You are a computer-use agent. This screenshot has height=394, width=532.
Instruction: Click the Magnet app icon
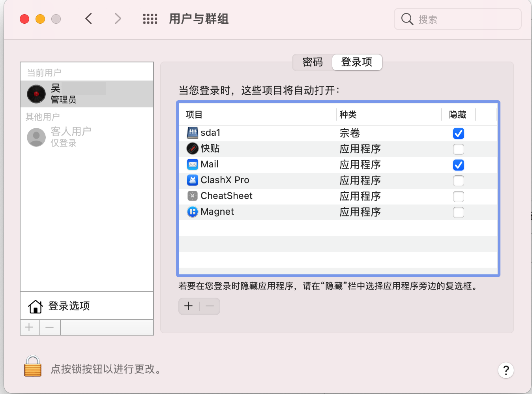click(193, 212)
